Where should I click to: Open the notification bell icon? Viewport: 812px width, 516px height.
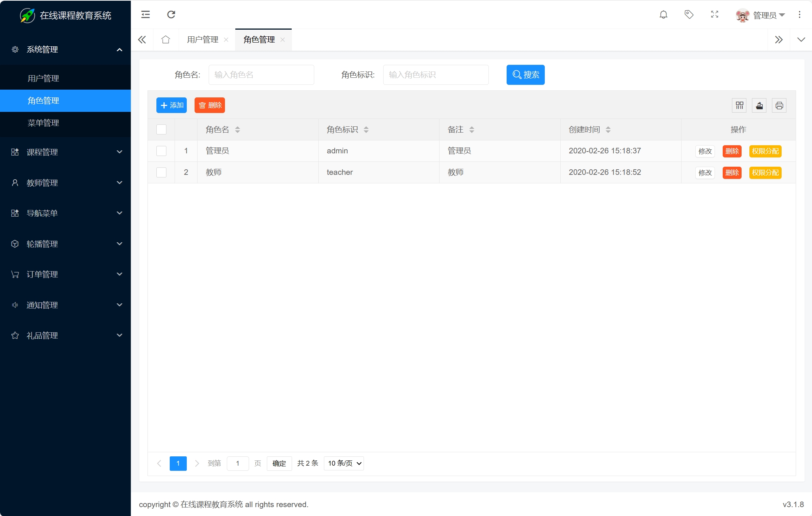(x=663, y=14)
